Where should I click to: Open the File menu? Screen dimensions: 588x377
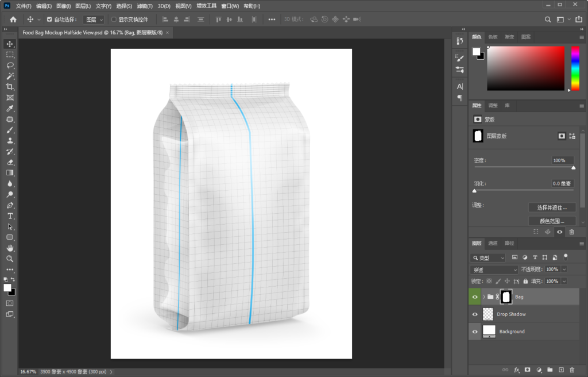(x=24, y=6)
